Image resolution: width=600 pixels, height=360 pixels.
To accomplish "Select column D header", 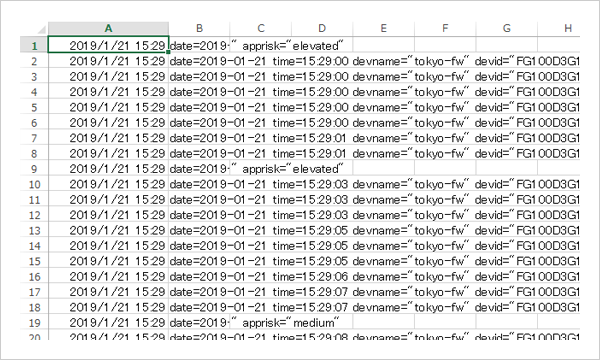I will [x=322, y=28].
